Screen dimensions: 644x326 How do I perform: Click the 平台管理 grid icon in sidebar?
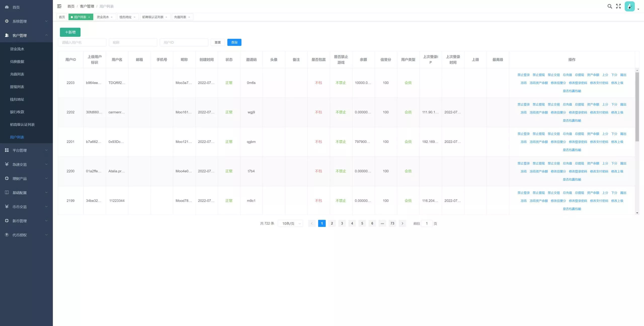[x=7, y=150]
